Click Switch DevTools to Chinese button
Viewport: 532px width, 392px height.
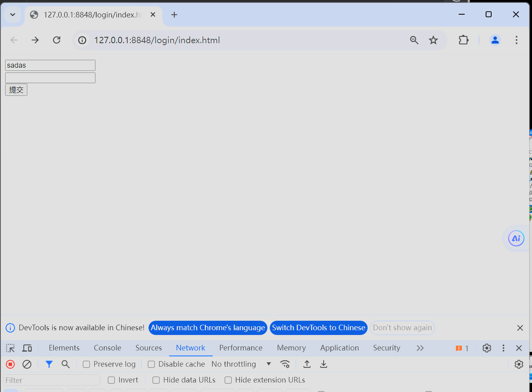[318, 328]
